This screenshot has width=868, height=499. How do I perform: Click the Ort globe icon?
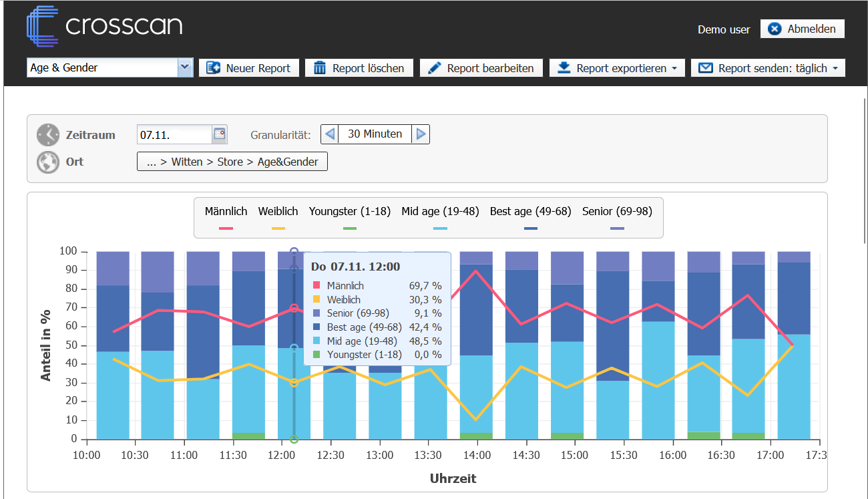point(48,162)
